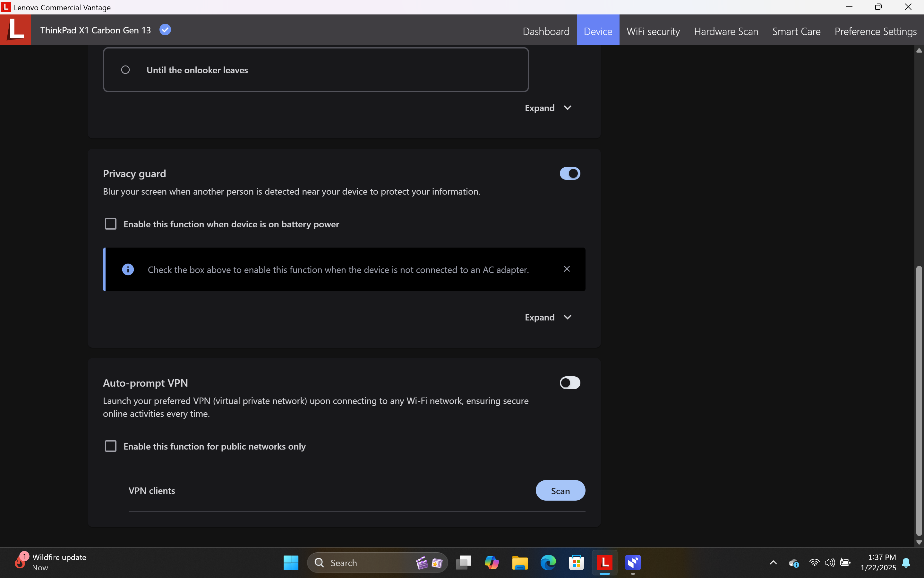924x578 pixels.
Task: Turn off the Privacy guard toggle
Action: click(x=570, y=173)
